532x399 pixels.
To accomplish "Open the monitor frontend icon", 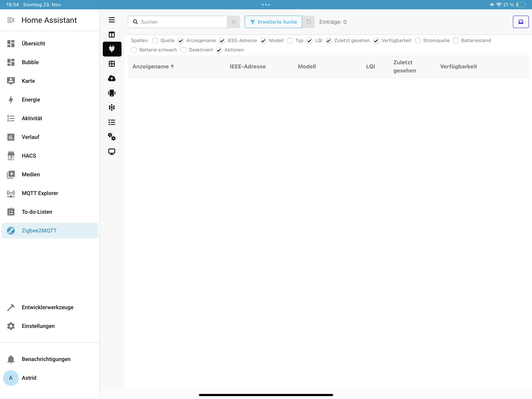I will pos(112,151).
